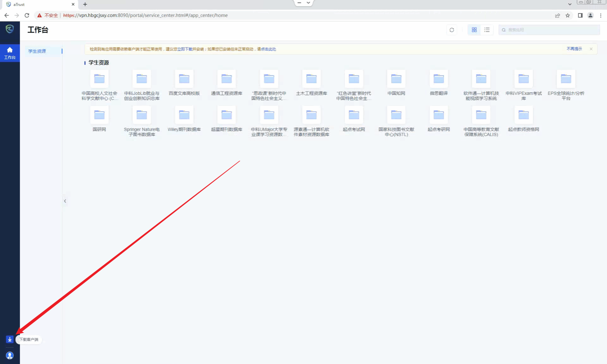Open the 中国知网 resource folder
This screenshot has height=364, width=607.
[x=396, y=79]
